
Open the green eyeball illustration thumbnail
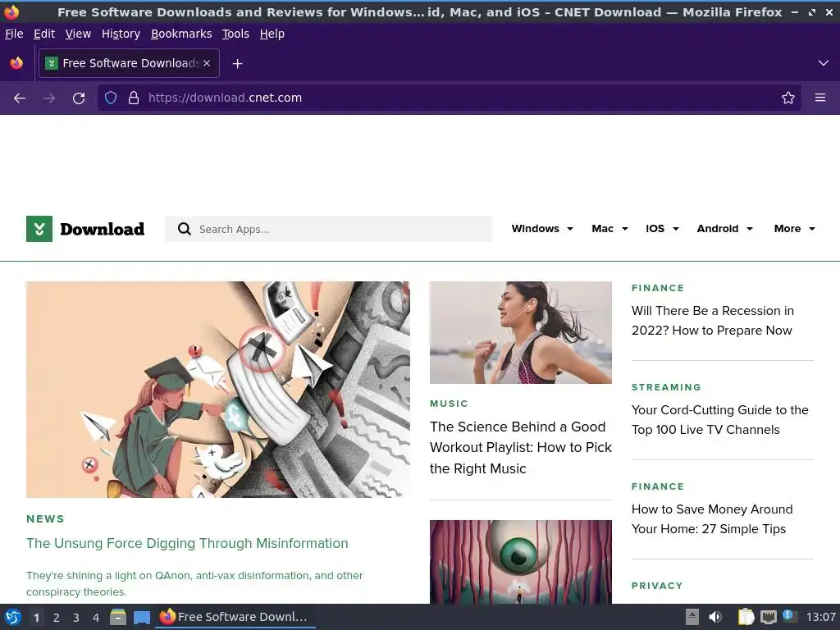coord(521,562)
